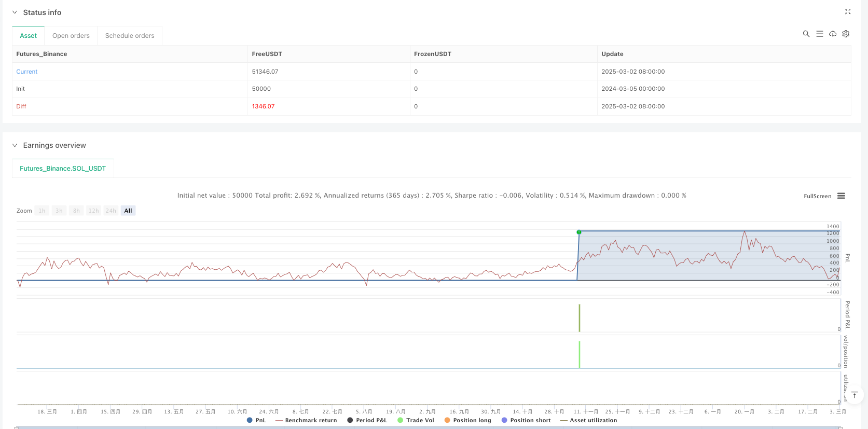Toggle the Period P&L legend
The image size is (868, 429).
(367, 420)
